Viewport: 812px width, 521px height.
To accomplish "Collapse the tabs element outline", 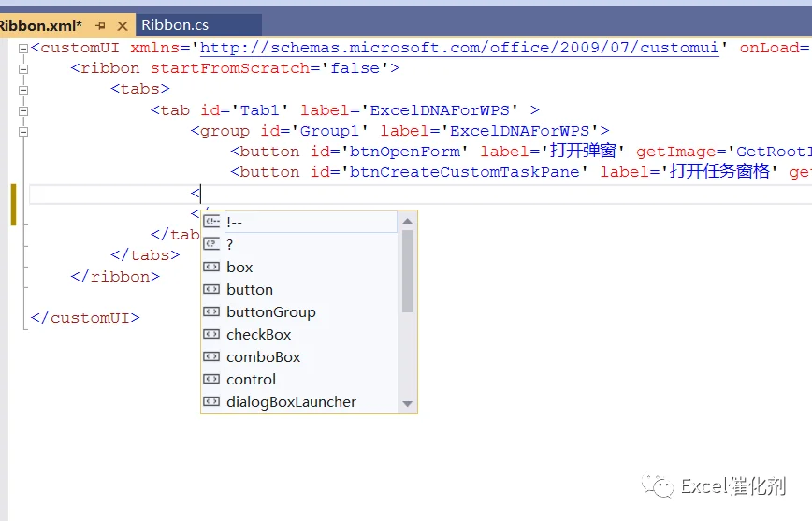I will pyautogui.click(x=22, y=90).
